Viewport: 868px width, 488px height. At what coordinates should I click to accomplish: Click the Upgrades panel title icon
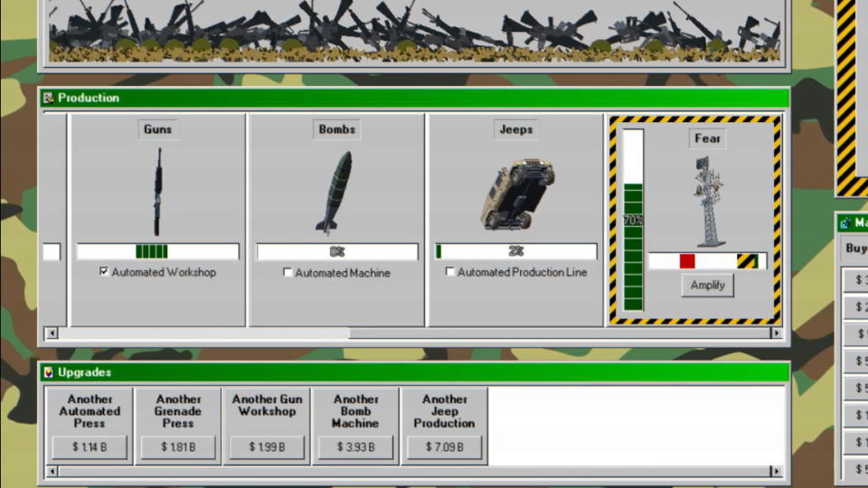point(49,372)
